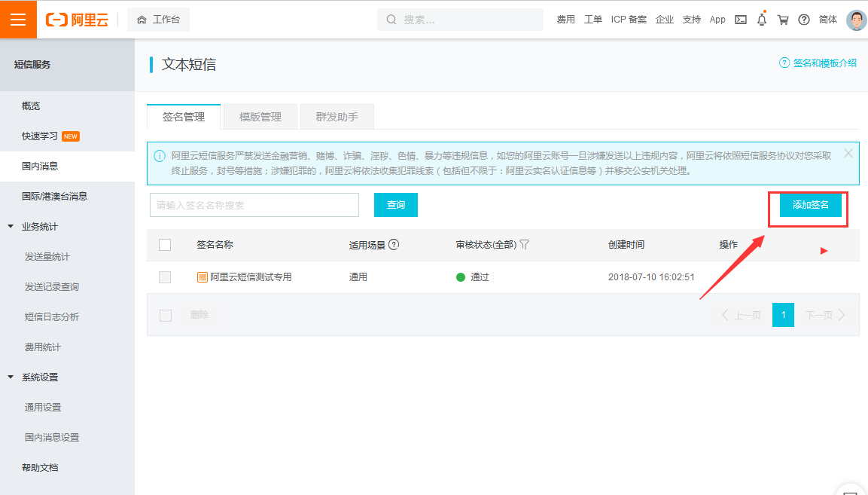Viewport: 868px width, 495px height.
Task: Close the blue warning notice banner
Action: [x=848, y=154]
